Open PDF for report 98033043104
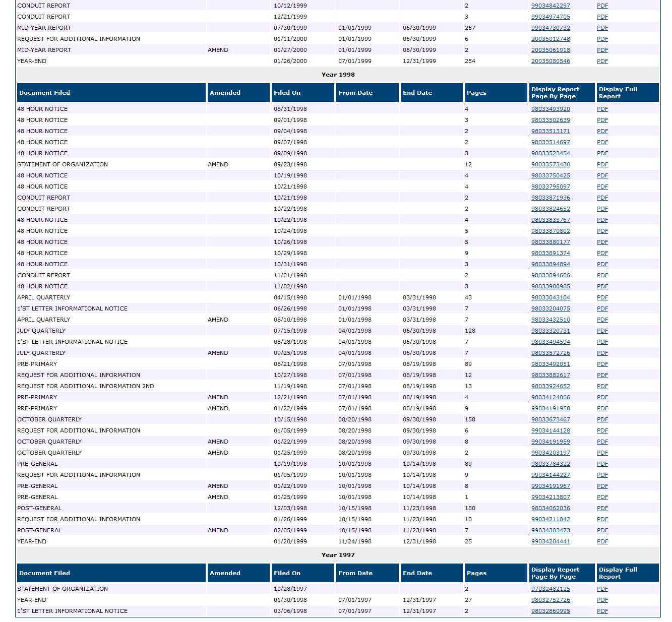The width and height of the screenshot is (672, 622). pyautogui.click(x=602, y=297)
